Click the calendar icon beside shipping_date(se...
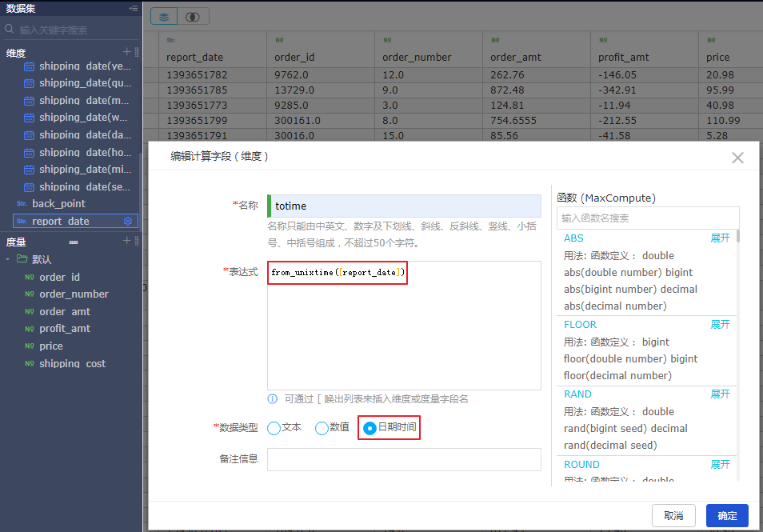Viewport: 763px width, 532px height. click(x=30, y=187)
